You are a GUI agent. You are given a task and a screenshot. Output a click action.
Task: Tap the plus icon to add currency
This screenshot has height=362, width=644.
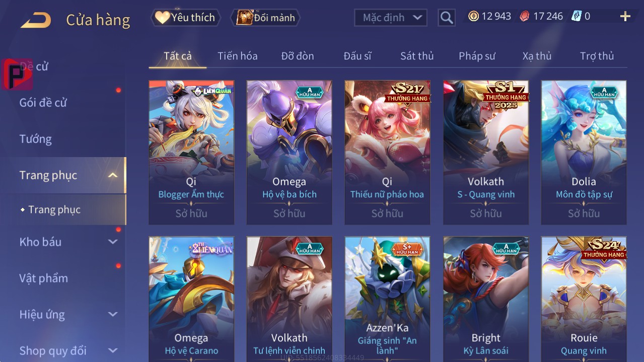pos(625,17)
